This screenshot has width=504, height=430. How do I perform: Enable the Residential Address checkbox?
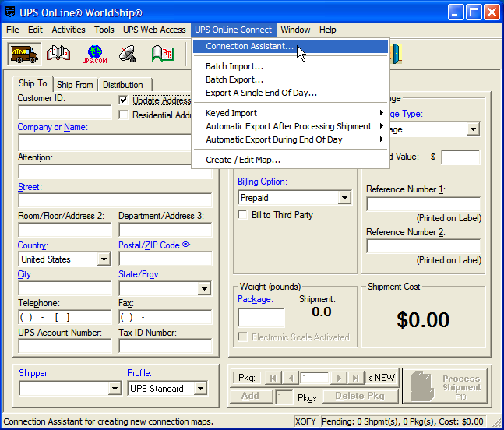tap(123, 115)
